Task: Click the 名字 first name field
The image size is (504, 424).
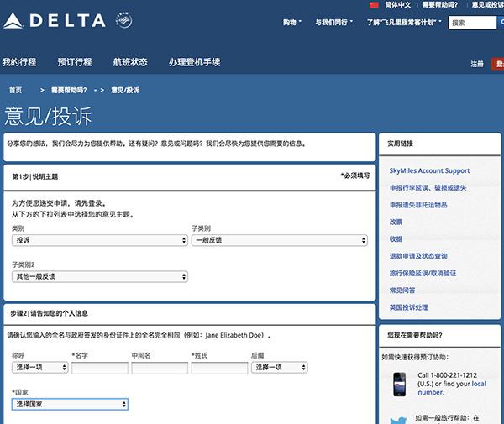Action: click(99, 367)
